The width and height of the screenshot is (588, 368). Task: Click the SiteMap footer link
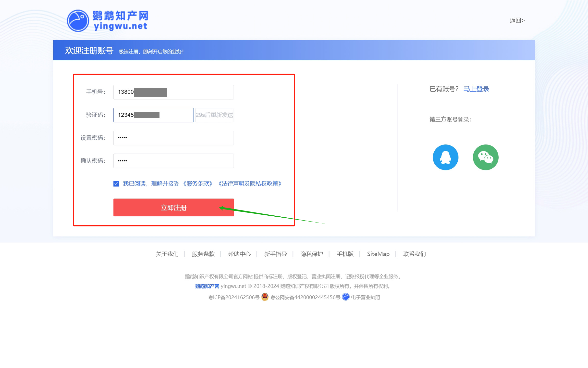378,254
